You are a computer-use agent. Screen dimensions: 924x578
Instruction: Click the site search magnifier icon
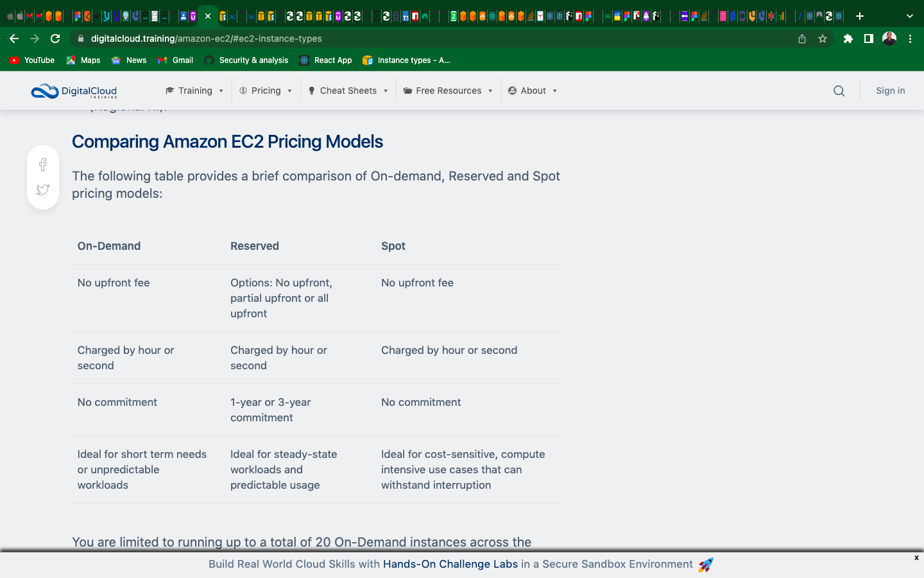[x=839, y=91]
